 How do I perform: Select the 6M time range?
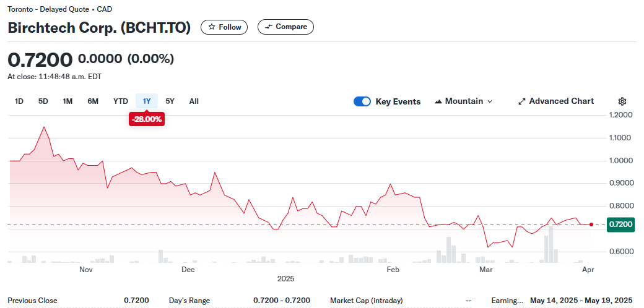pyautogui.click(x=93, y=101)
